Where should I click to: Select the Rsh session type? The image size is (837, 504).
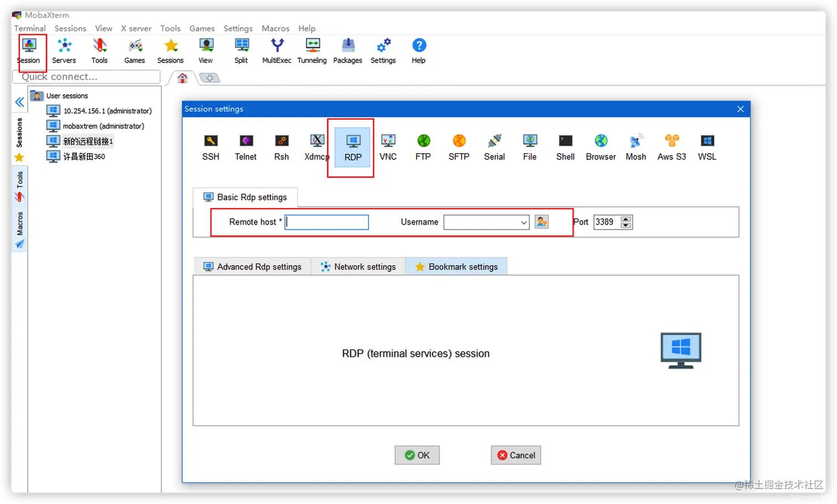tap(282, 148)
